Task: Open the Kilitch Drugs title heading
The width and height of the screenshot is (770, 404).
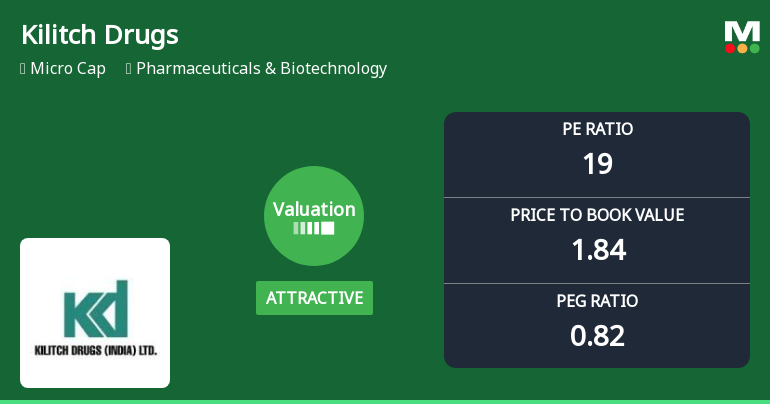Action: (99, 35)
